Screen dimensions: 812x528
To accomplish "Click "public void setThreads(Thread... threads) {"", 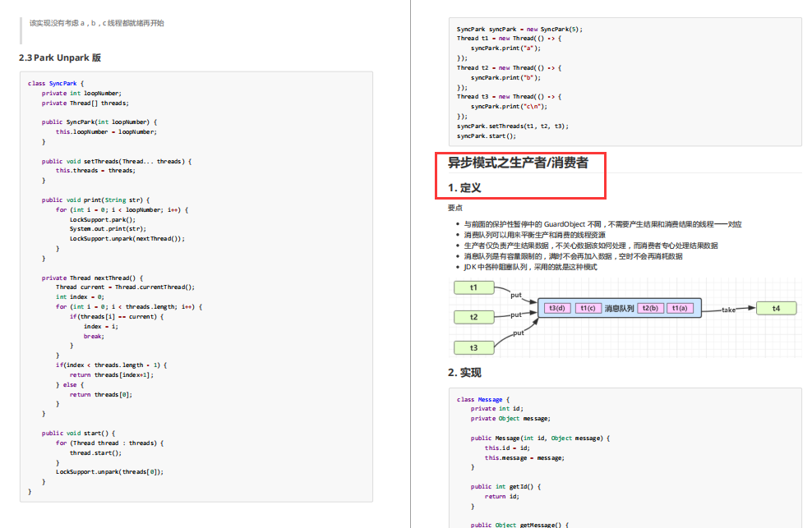I will click(x=117, y=162).
